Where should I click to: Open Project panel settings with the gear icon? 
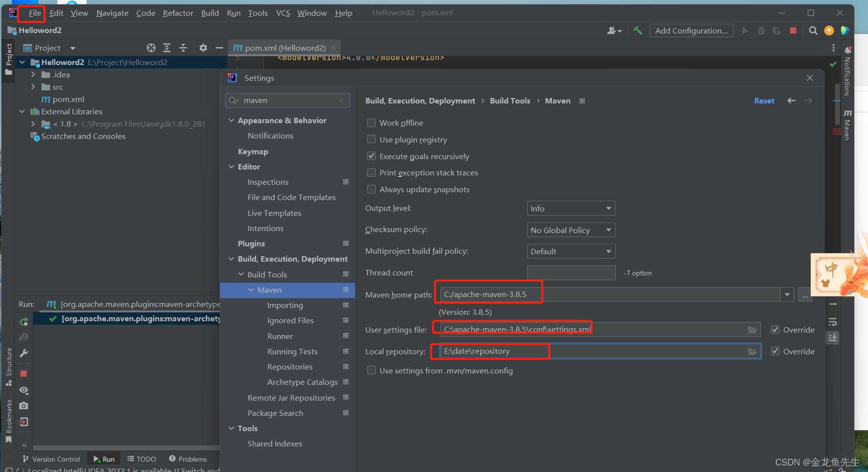coord(203,48)
